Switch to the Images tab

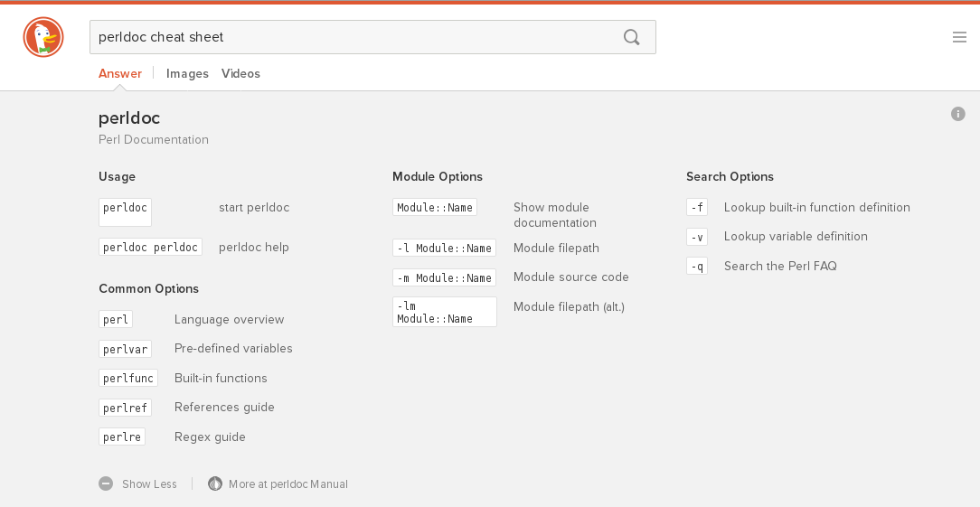tap(187, 73)
